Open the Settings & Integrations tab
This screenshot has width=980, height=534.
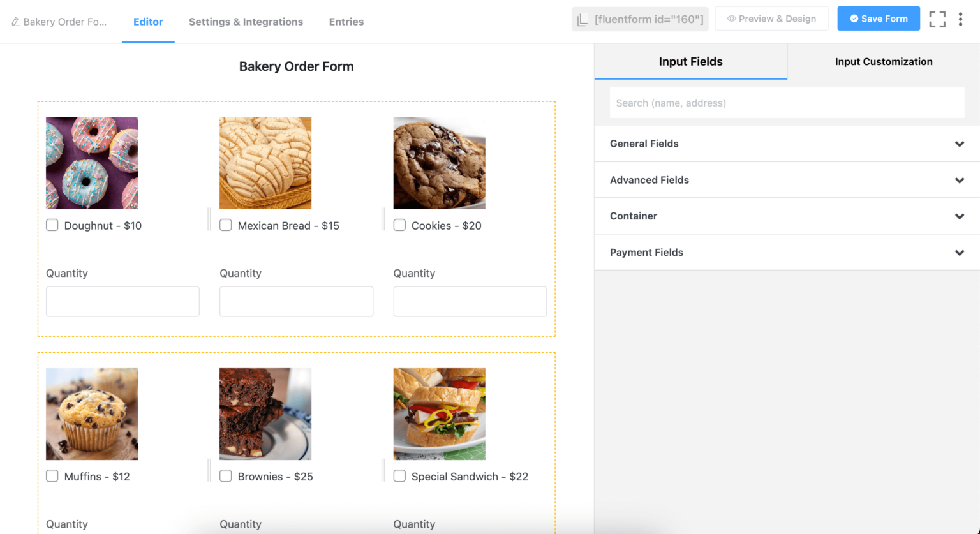246,22
